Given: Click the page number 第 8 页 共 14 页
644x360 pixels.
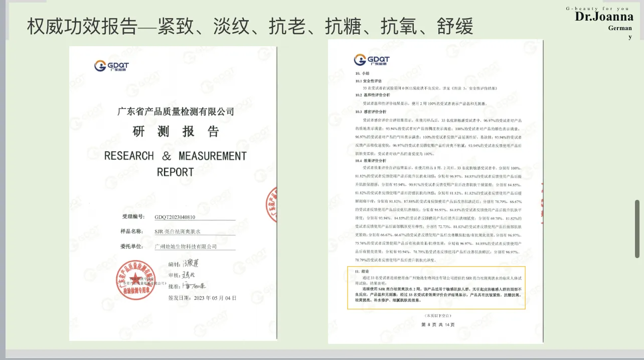Looking at the screenshot, I should (x=437, y=325).
